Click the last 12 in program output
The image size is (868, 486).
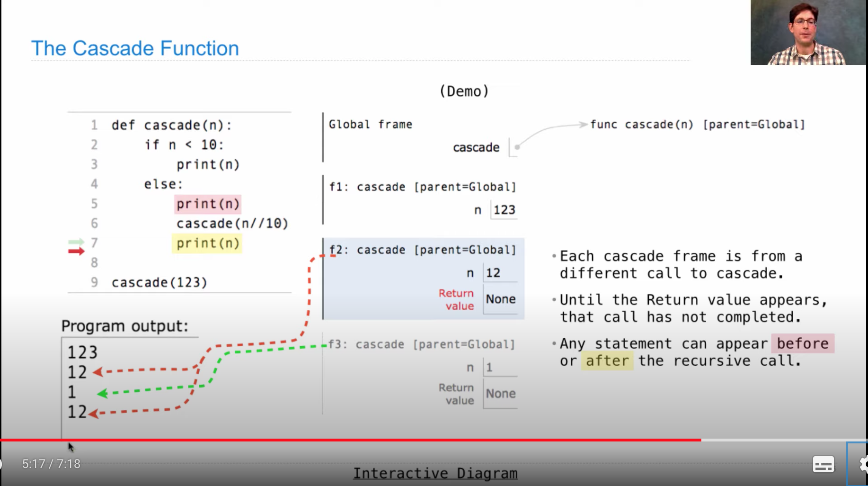(77, 412)
